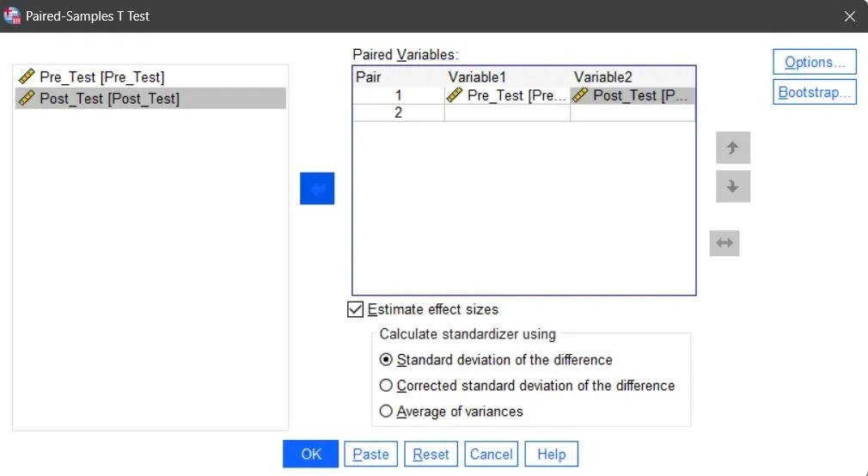Open the Bootstrap settings

815,92
